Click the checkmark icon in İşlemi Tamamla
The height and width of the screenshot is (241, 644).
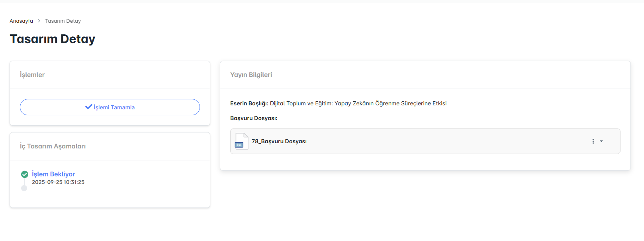pos(88,107)
